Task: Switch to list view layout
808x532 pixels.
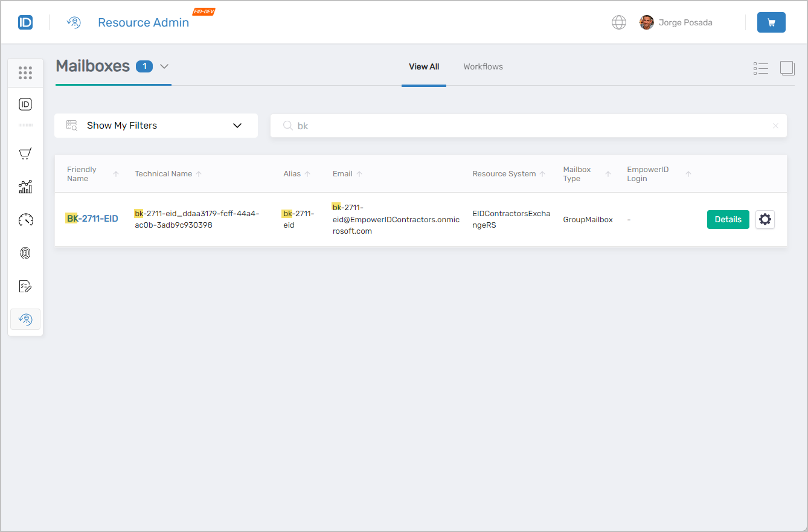Action: (760, 68)
